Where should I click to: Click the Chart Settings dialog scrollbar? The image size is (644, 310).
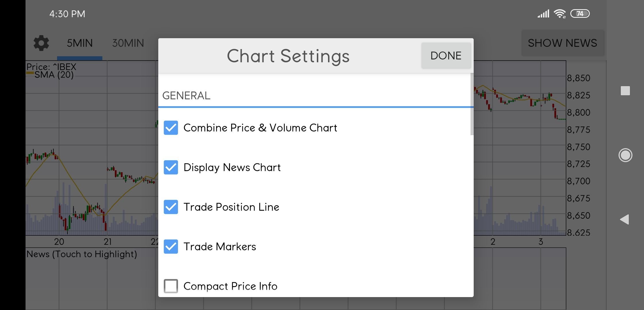[472, 104]
